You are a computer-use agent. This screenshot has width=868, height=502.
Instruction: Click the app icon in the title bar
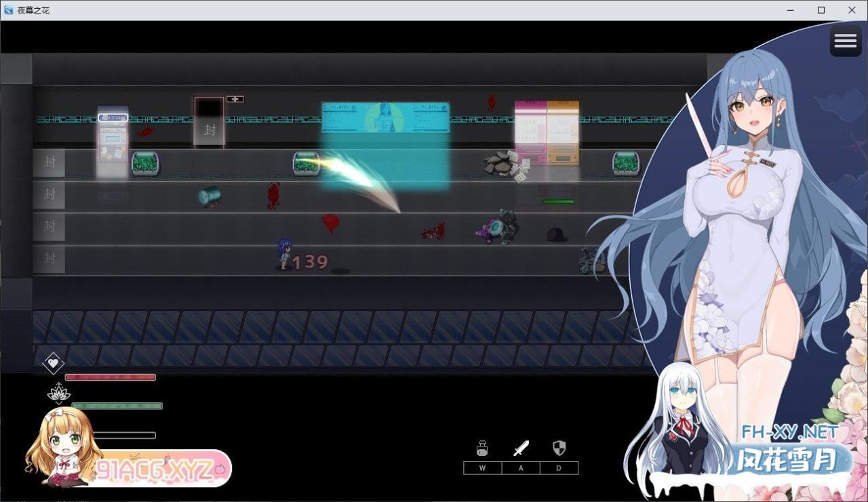[x=9, y=10]
